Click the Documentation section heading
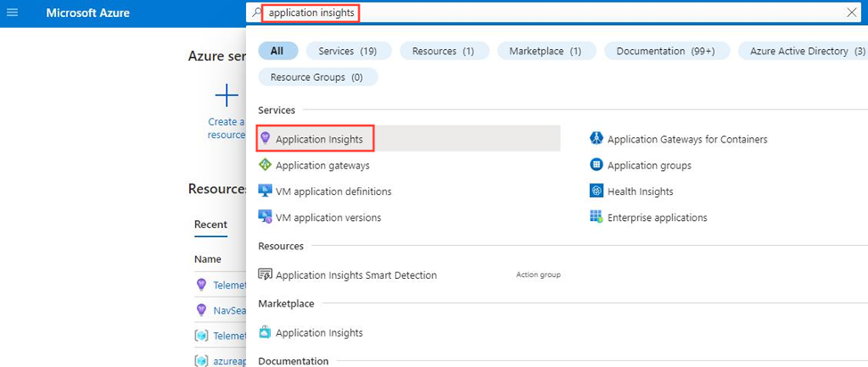Image resolution: width=868 pixels, height=367 pixels. point(293,361)
